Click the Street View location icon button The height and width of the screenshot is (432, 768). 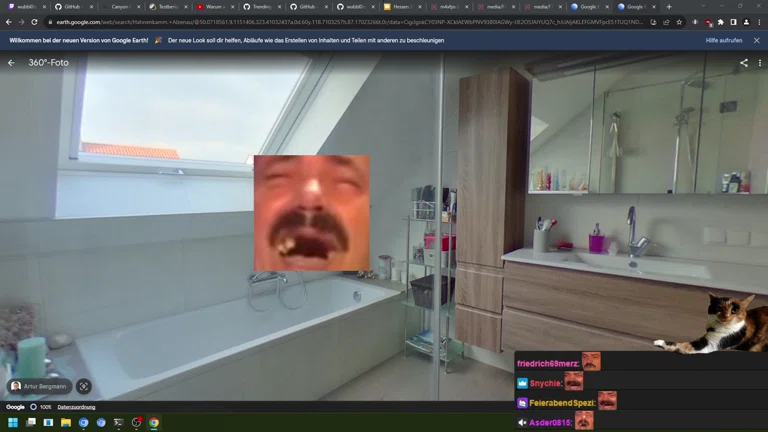pos(84,386)
